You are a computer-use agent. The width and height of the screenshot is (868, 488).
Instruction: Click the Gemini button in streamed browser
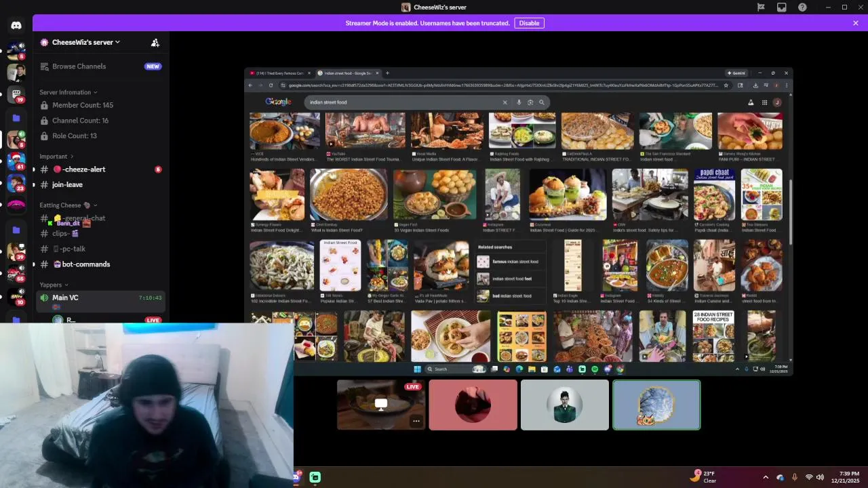coord(736,73)
